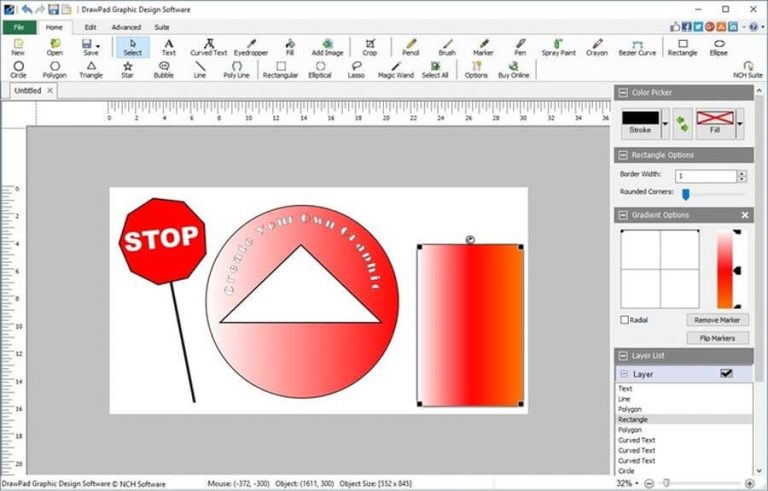Pick the Eyedropper tool
This screenshot has width=768, height=491.
tap(251, 47)
